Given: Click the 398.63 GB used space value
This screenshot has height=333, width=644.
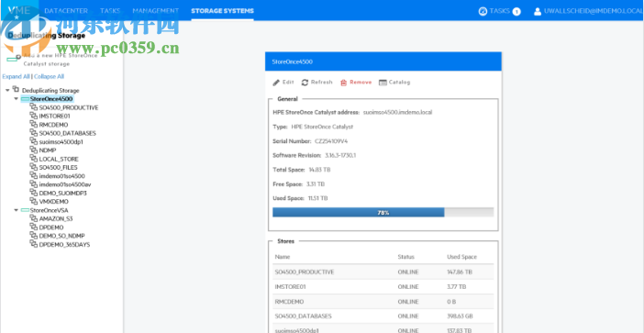Looking at the screenshot, I should (461, 316).
